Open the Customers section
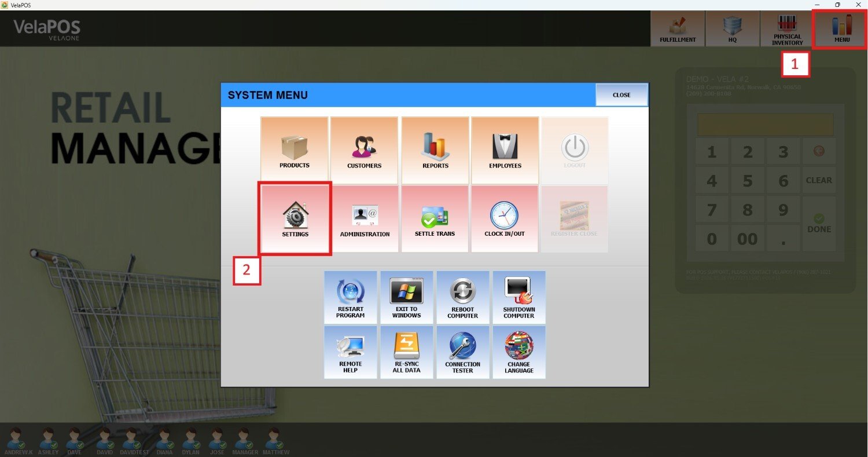The width and height of the screenshot is (868, 457). tap(364, 150)
